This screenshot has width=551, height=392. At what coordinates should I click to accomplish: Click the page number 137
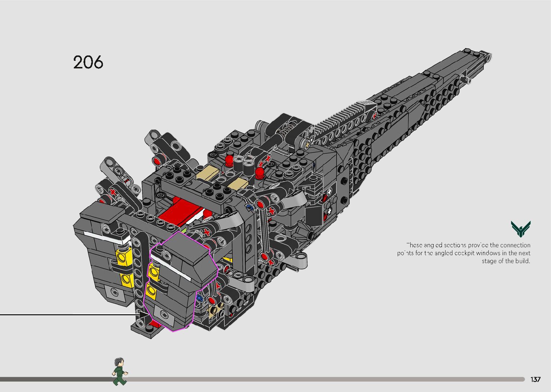[x=535, y=379]
